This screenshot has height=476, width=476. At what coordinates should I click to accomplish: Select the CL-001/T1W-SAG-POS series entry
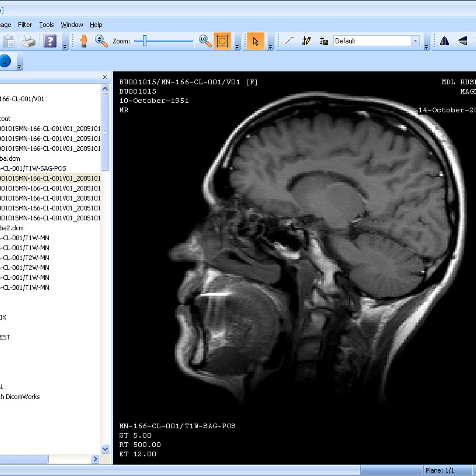(33, 168)
